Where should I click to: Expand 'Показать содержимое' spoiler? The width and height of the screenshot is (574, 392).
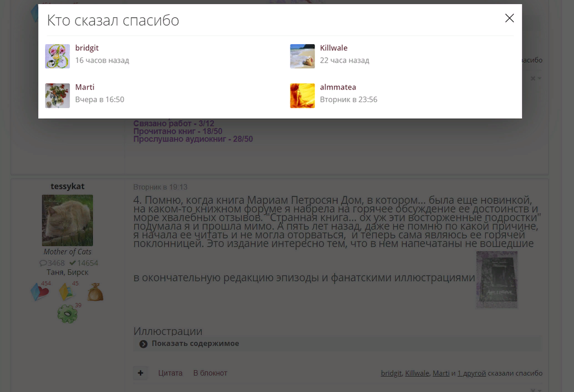(x=195, y=344)
